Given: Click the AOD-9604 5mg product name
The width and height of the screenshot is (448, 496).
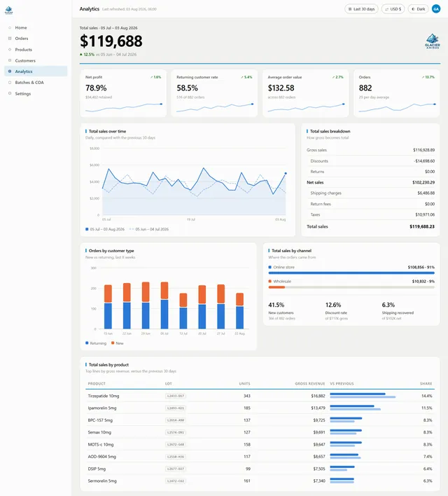Looking at the screenshot, I should click(x=101, y=457).
